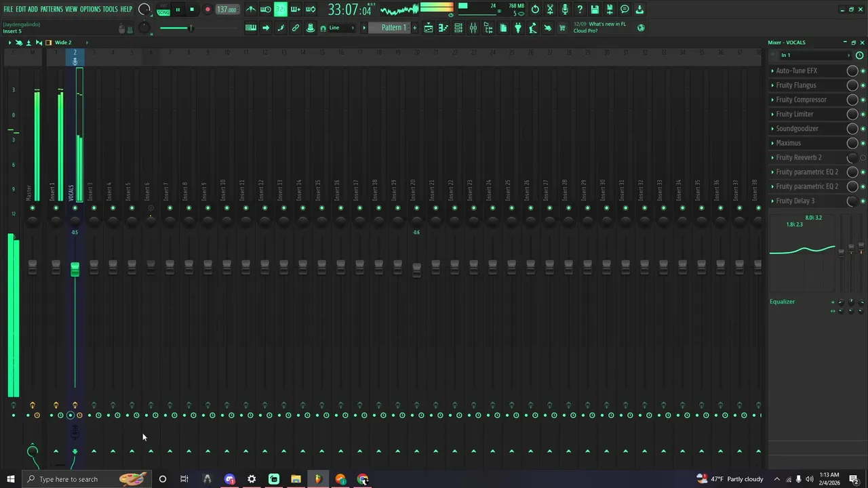Open the mixer view from the toolbar

(x=473, y=28)
